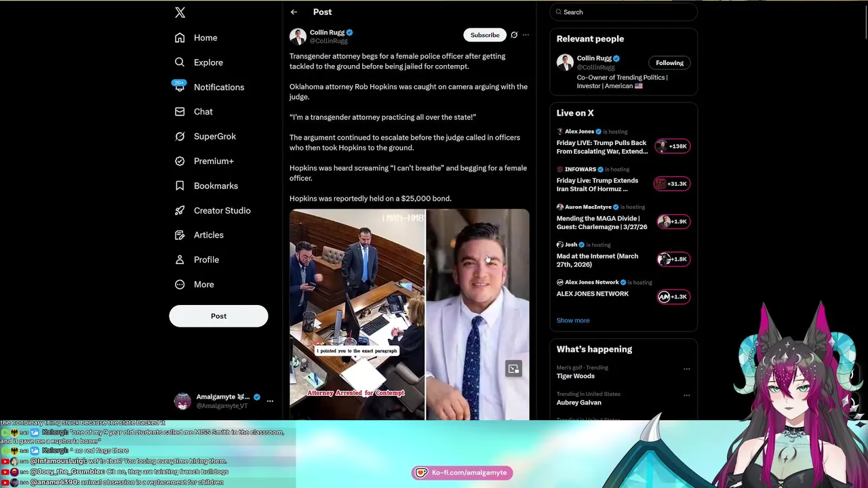868x488 pixels.
Task: Go back with the arrow icon
Action: click(294, 12)
